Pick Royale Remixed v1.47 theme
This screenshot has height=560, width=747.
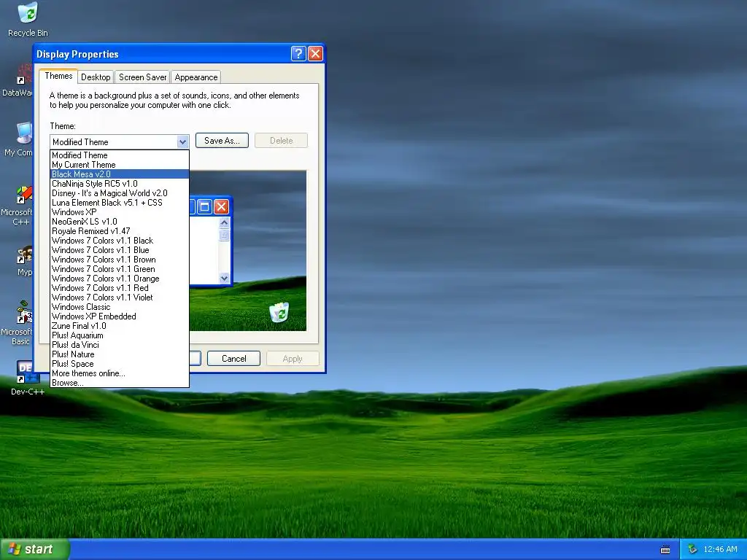click(120, 231)
